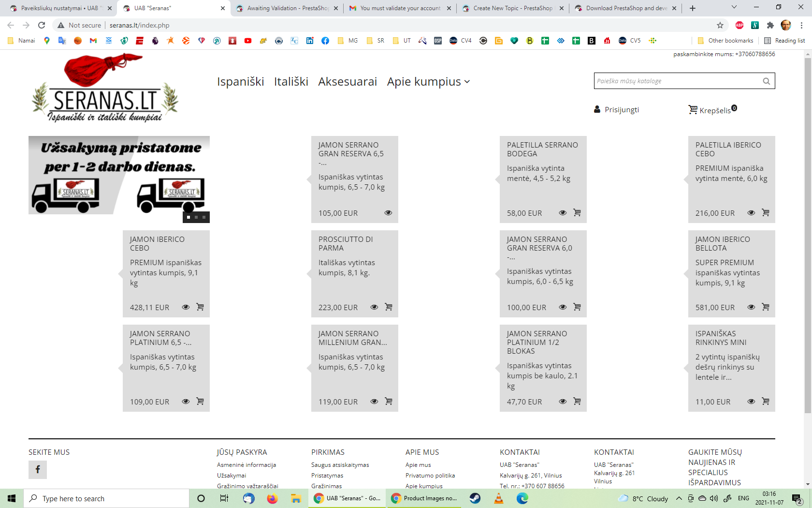Reload the page in Chrome
Viewport: 812px width, 508px height.
click(42, 25)
